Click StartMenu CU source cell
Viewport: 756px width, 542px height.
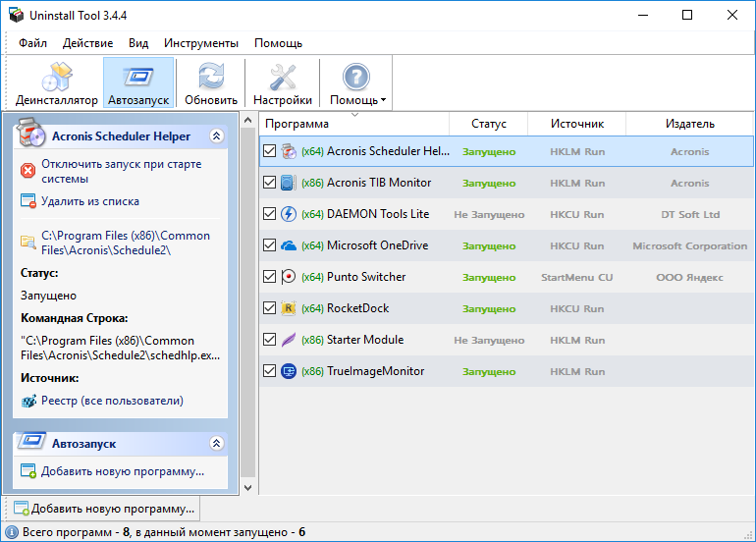click(x=576, y=277)
